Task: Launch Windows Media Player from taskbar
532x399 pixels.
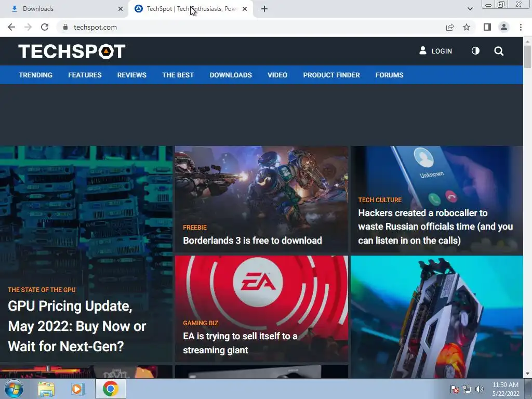Action: [77, 389]
